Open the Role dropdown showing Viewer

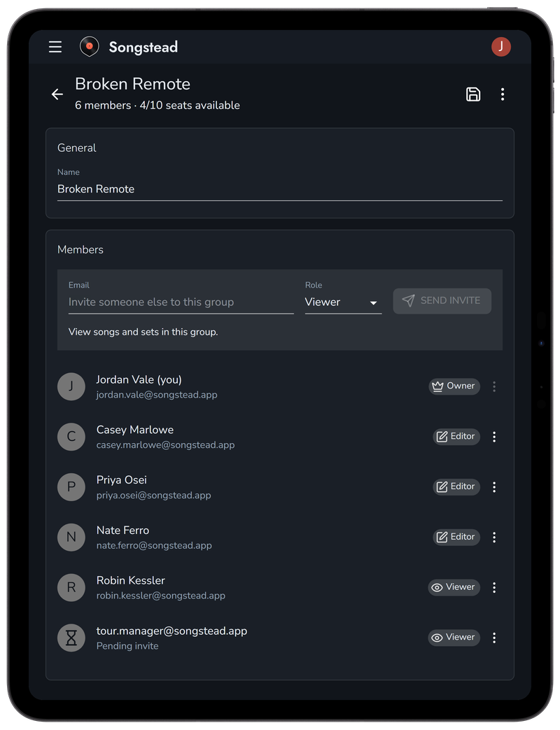tap(343, 302)
